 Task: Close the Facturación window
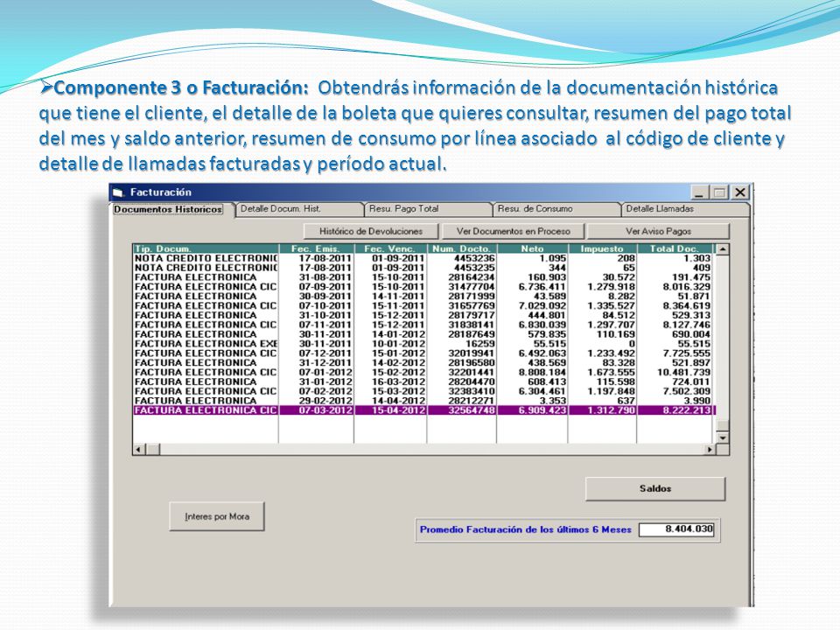coord(740,192)
